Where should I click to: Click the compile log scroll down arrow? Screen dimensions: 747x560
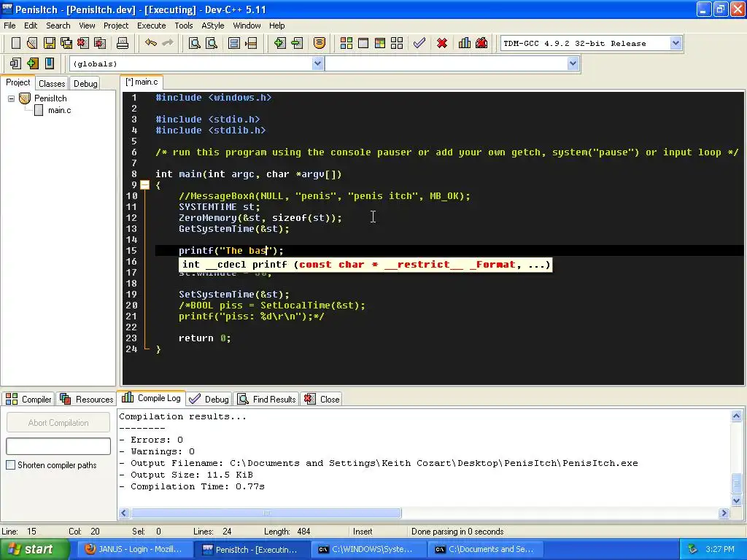736,500
